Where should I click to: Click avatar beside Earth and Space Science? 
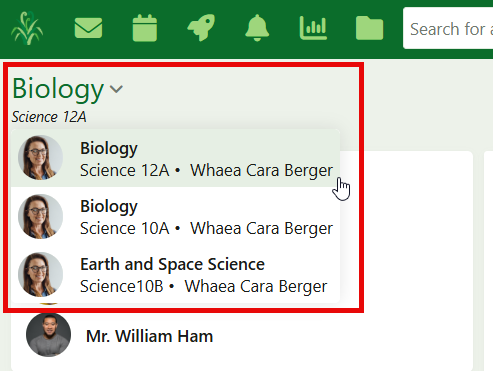40,274
